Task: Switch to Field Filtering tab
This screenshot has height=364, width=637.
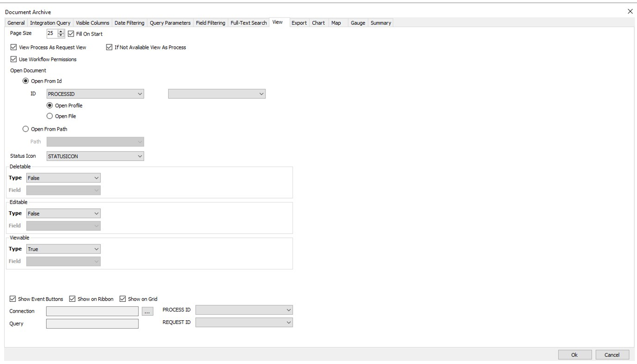Action: pos(210,23)
